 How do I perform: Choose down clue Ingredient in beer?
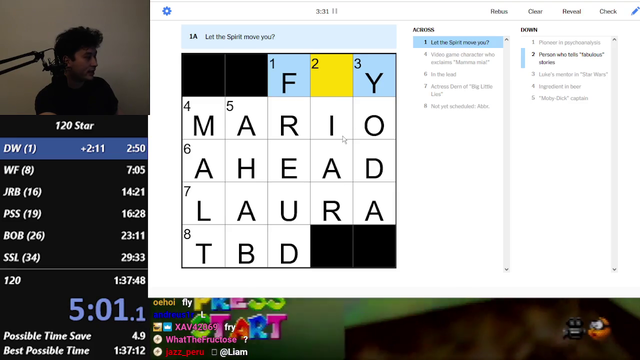coord(566,87)
